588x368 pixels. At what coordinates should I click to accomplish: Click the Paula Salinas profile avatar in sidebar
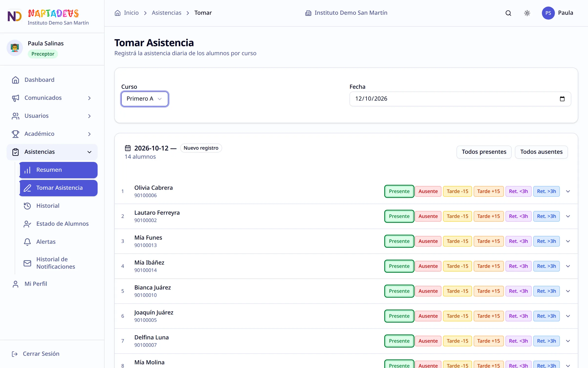coord(15,48)
